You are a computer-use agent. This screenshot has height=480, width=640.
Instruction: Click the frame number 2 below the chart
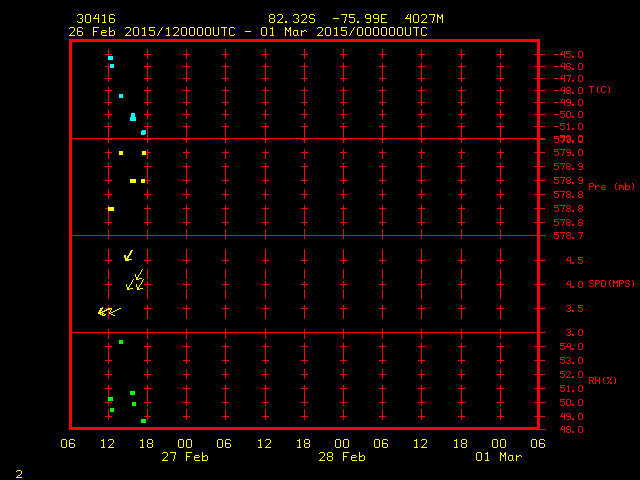pyautogui.click(x=19, y=474)
